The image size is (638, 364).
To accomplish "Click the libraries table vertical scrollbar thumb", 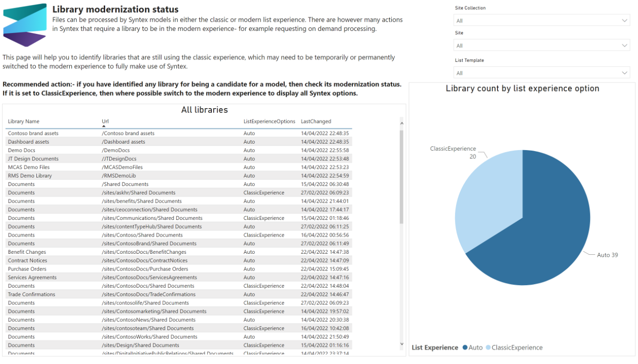I will click(402, 176).
